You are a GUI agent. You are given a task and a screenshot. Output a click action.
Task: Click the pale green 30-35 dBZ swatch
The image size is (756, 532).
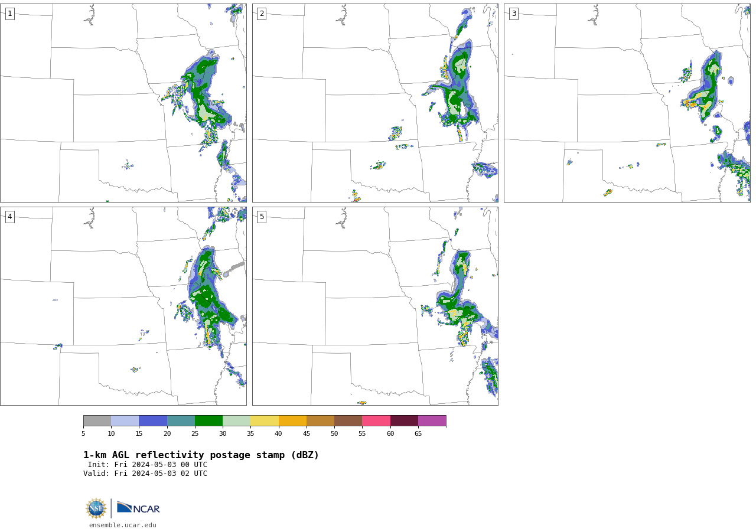pyautogui.click(x=237, y=420)
